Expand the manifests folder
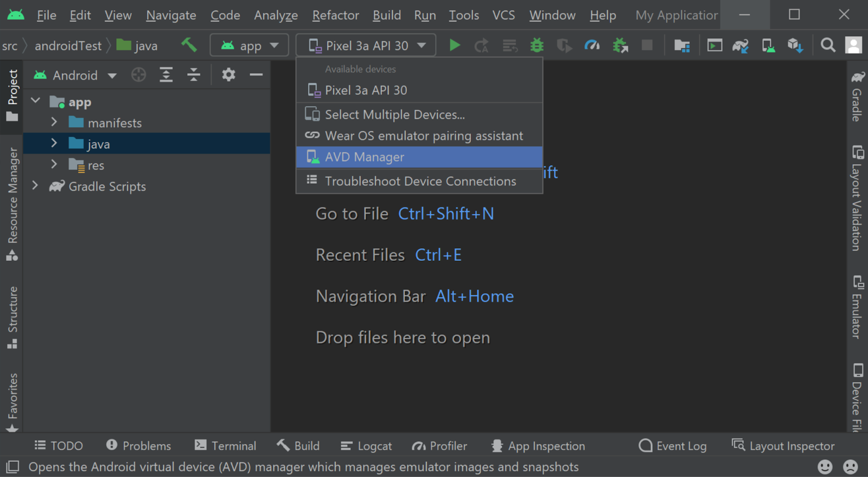The width and height of the screenshot is (868, 477). pos(54,122)
